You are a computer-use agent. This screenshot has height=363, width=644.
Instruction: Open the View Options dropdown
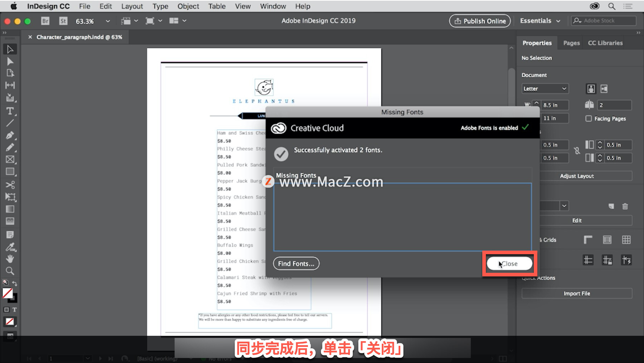[129, 21]
